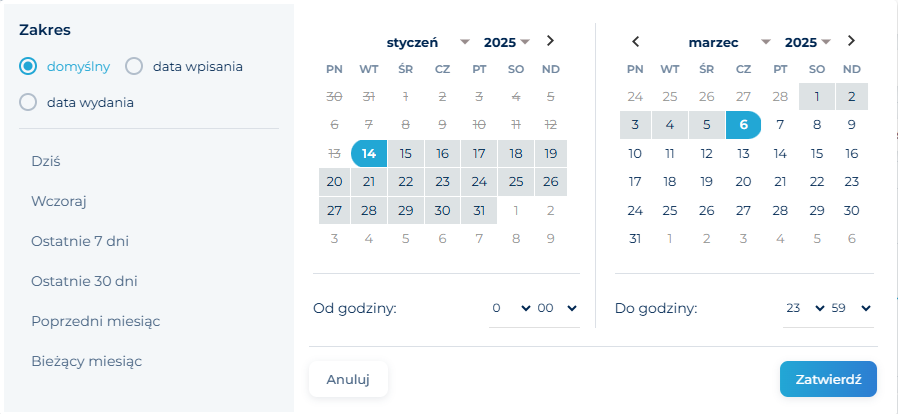
Task: Choose Ostatnie 7 dni preset
Action: pyautogui.click(x=80, y=241)
